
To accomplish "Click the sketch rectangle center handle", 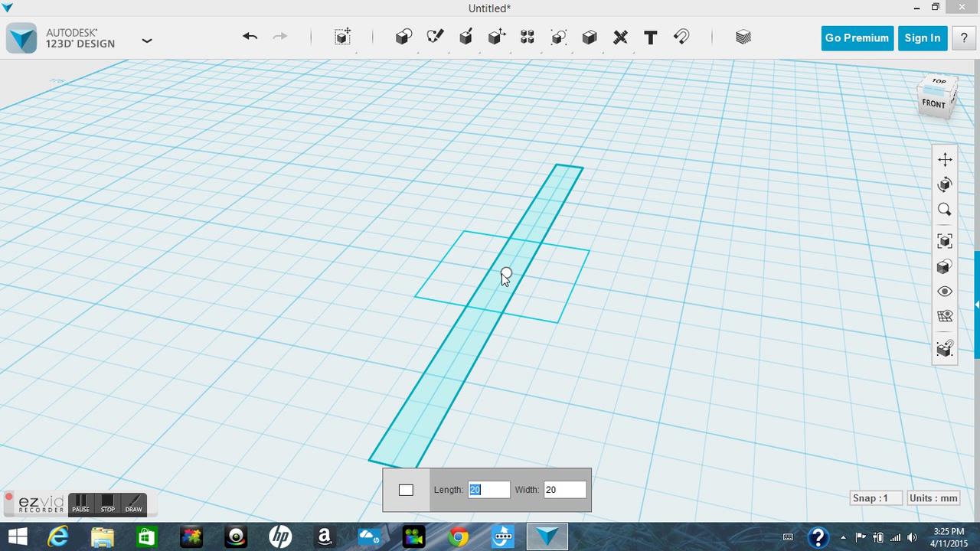I will pos(506,272).
